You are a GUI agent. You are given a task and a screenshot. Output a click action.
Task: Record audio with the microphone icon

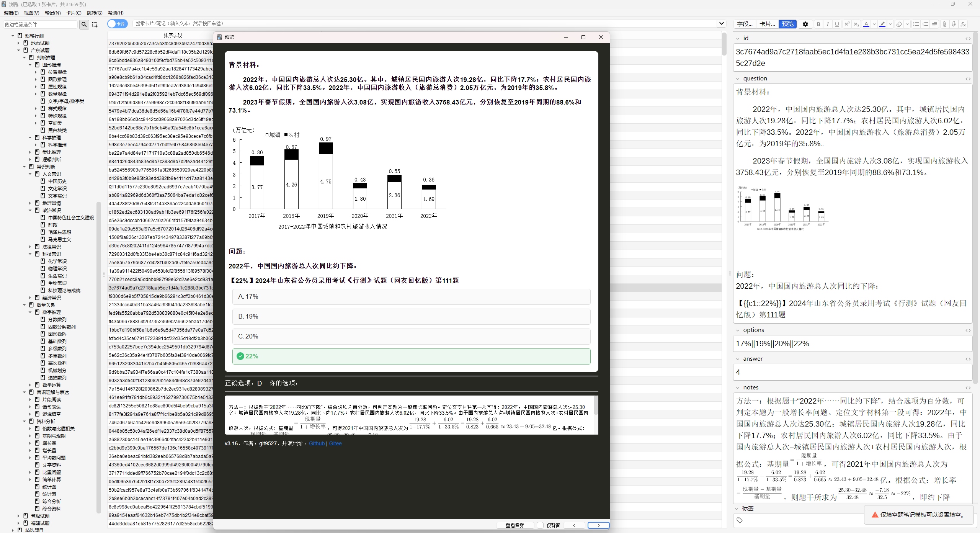(954, 24)
